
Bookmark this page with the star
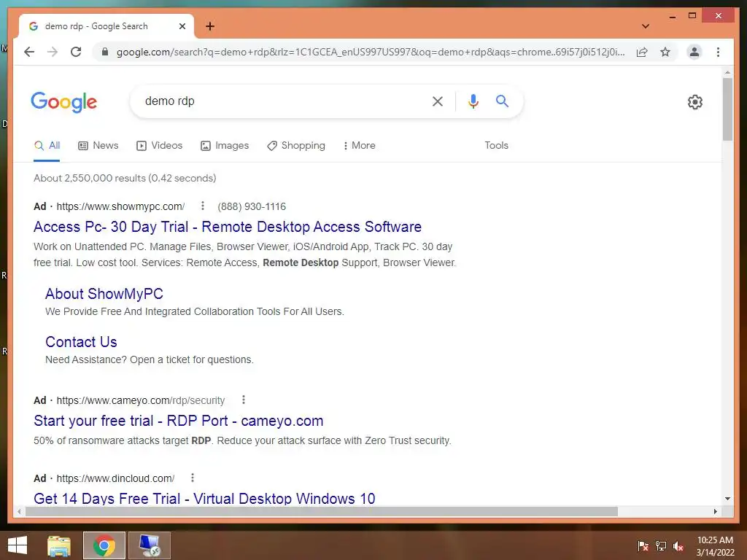tap(665, 52)
